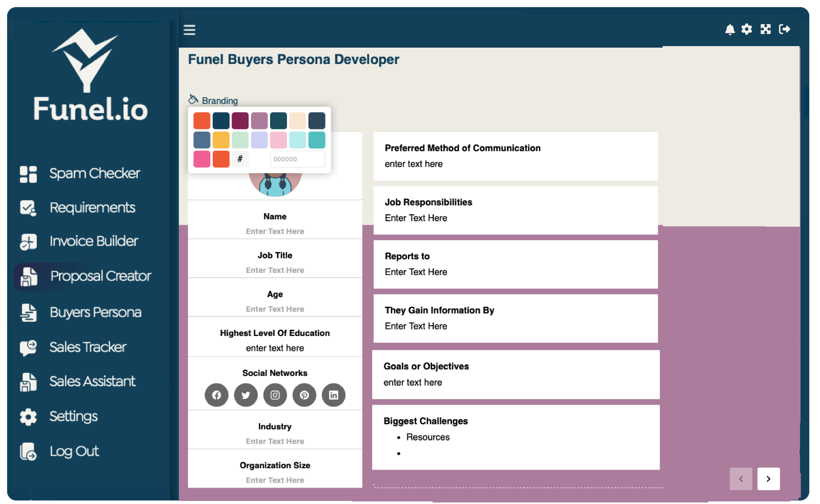
Task: Click the Sales Tracker chat icon
Action: point(28,347)
